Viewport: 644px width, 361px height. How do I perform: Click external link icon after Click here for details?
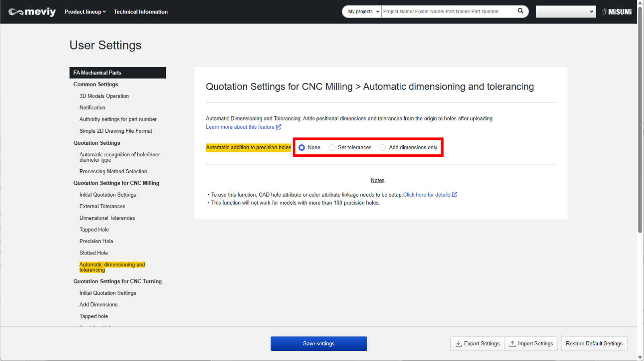[454, 195]
